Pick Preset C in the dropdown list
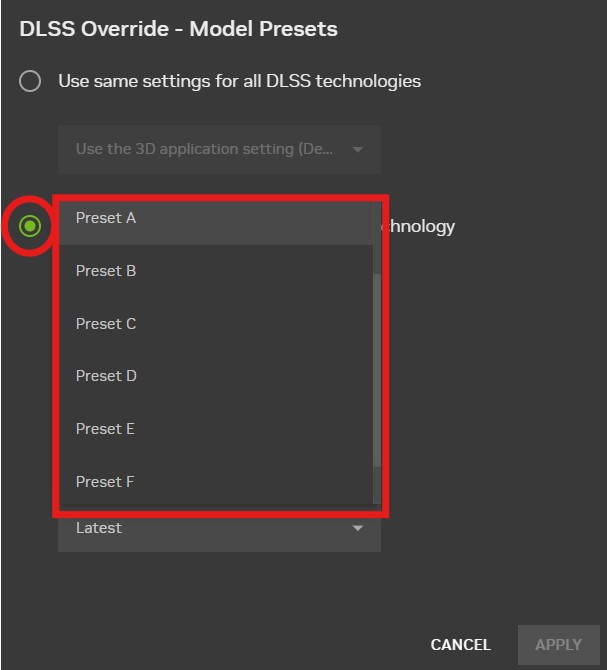 tap(106, 324)
